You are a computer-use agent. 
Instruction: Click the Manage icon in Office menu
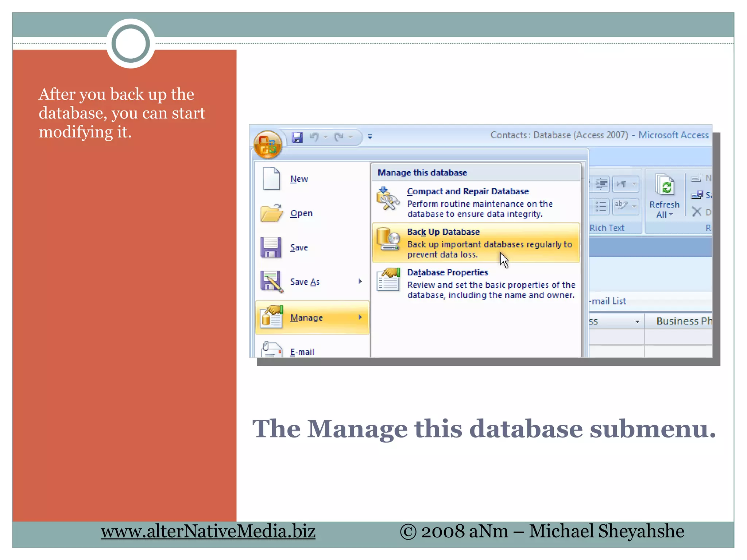[272, 317]
